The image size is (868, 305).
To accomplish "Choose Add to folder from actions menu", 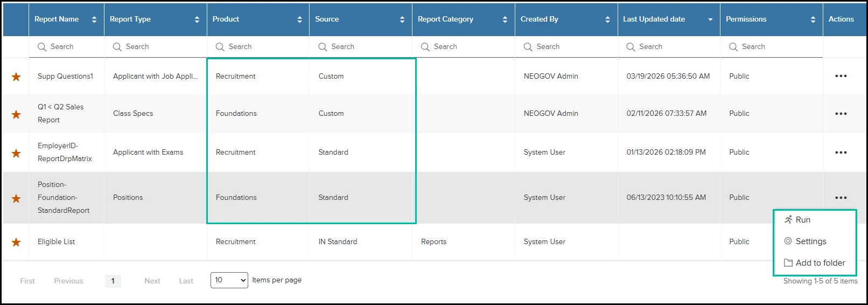I will pos(814,263).
